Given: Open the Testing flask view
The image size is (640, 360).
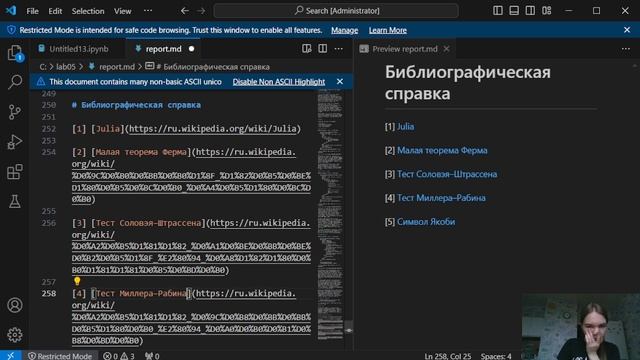Looking at the screenshot, I should [15, 201].
